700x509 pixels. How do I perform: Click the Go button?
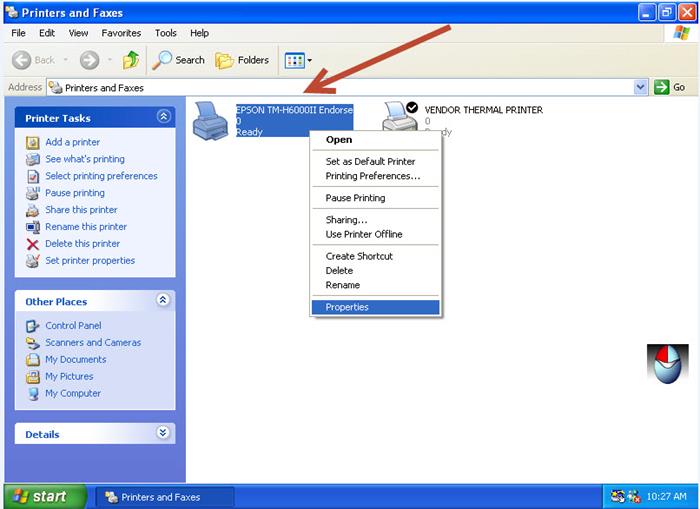tap(670, 87)
